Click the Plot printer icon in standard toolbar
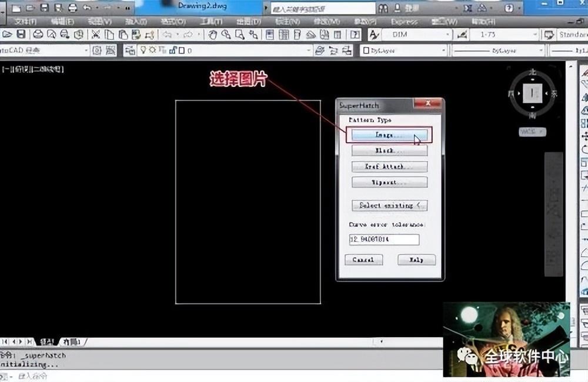The image size is (588, 382). 38,35
